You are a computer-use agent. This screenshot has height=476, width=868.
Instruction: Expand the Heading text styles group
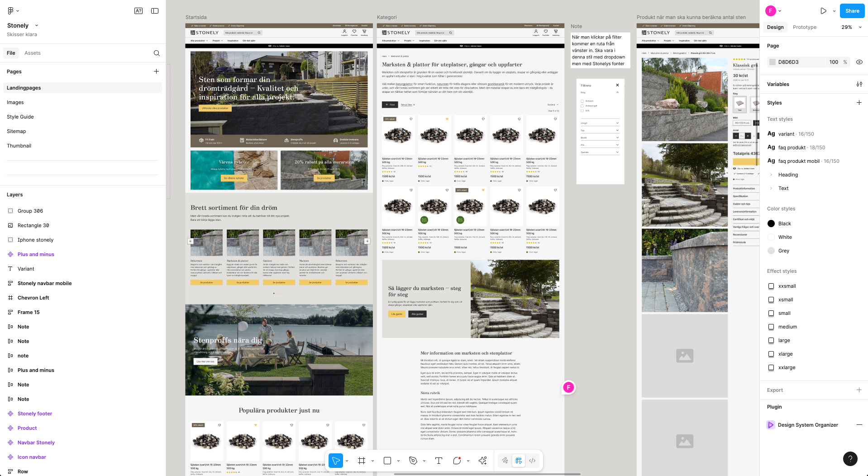(771, 175)
